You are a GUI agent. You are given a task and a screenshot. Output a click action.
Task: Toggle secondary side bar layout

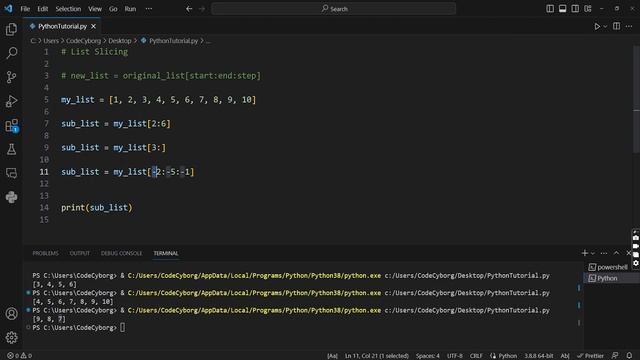tap(575, 9)
